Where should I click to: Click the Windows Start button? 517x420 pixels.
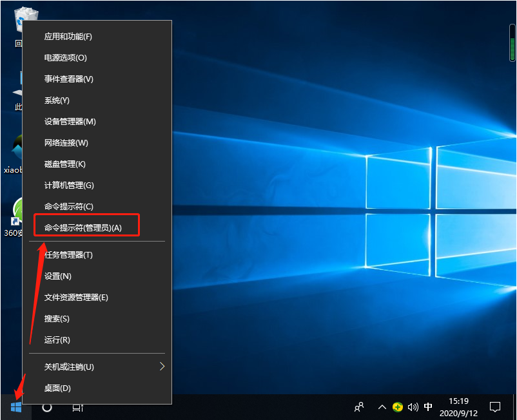16,408
